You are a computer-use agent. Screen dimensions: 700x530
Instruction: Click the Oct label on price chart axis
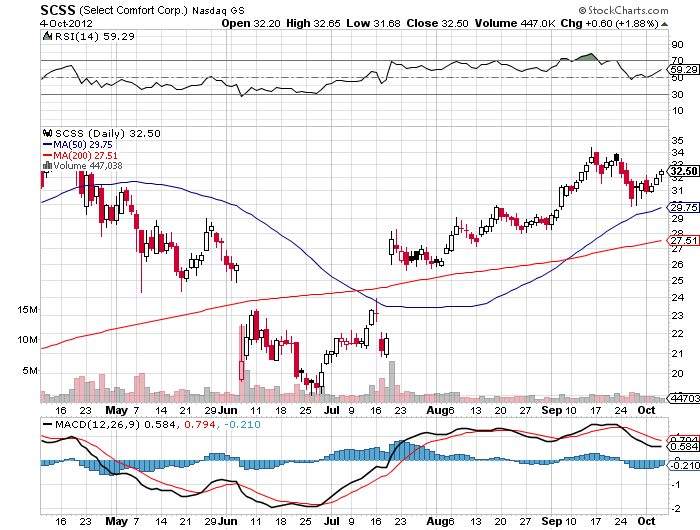646,410
